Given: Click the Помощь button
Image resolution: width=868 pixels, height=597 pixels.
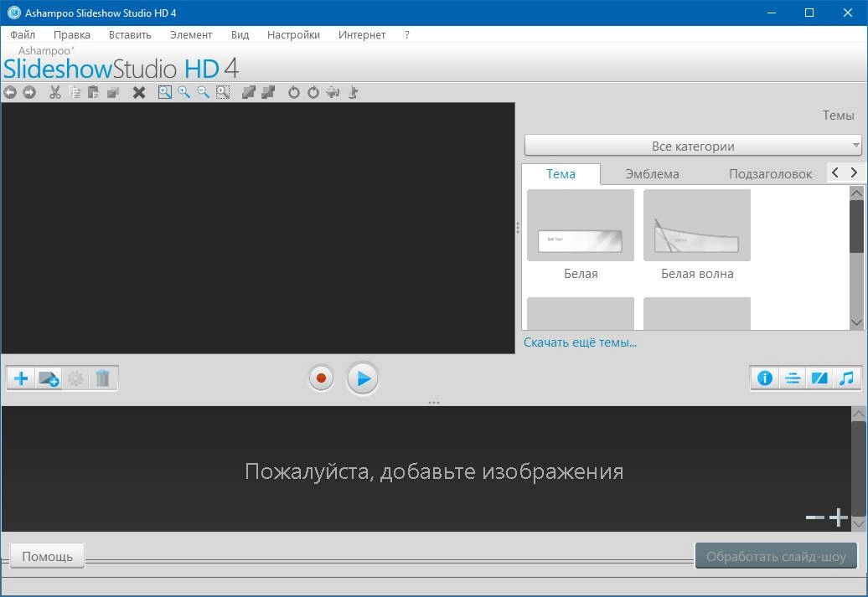Looking at the screenshot, I should (47, 556).
